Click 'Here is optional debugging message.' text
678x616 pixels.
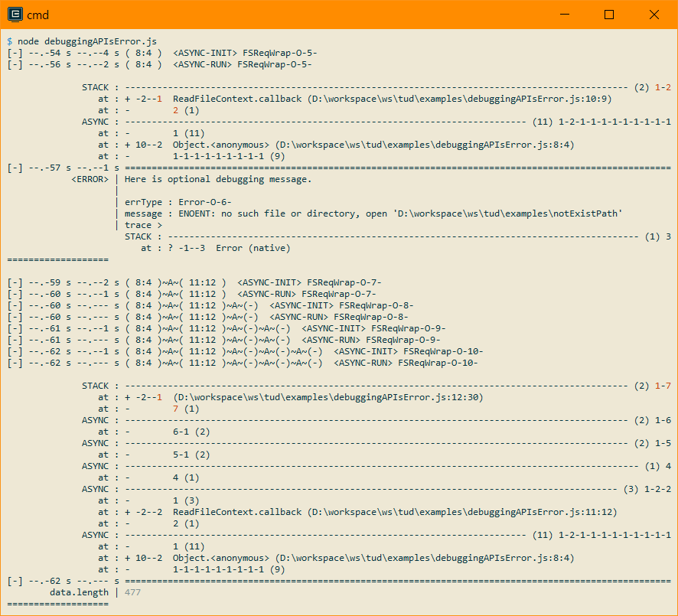coord(218,179)
